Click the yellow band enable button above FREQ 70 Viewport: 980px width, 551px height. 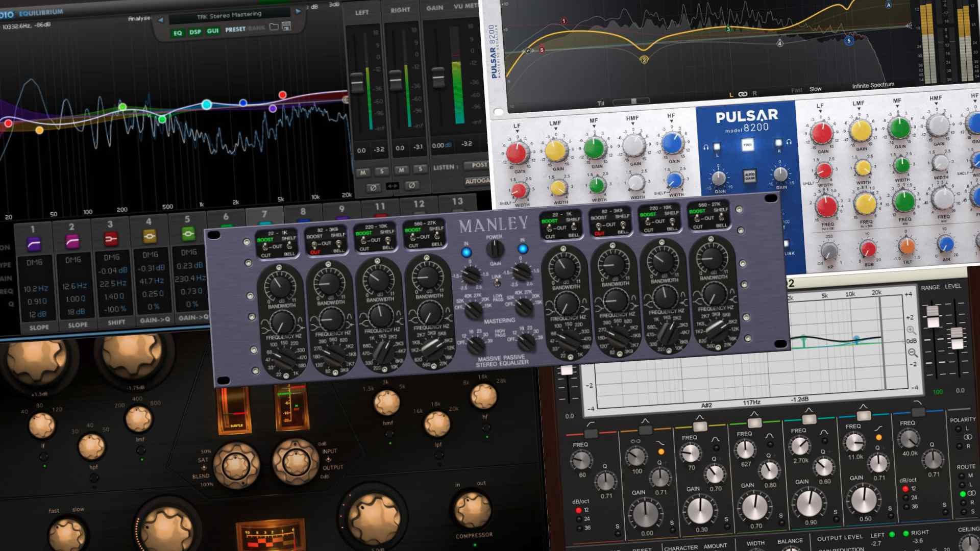pos(700,426)
